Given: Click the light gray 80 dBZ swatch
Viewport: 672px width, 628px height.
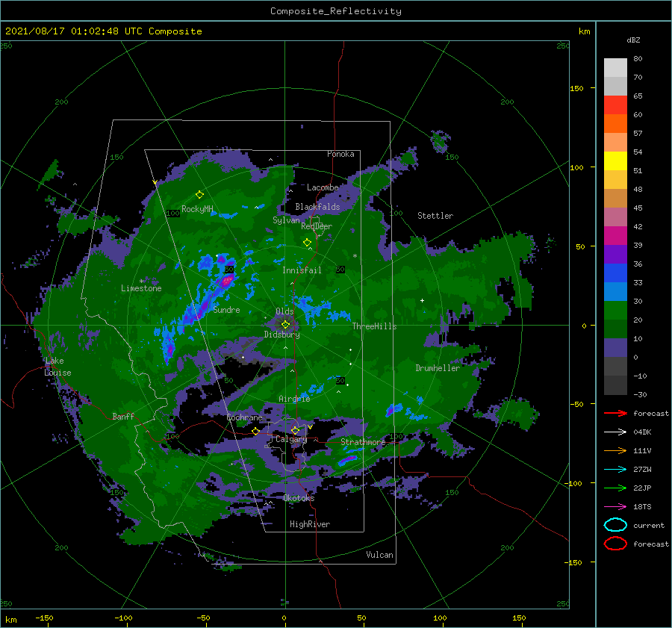Looking at the screenshot, I should click(615, 67).
